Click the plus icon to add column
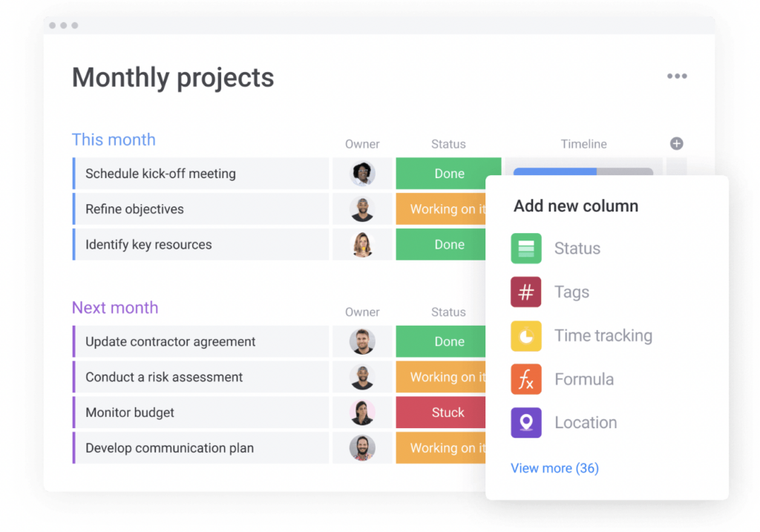 [676, 144]
